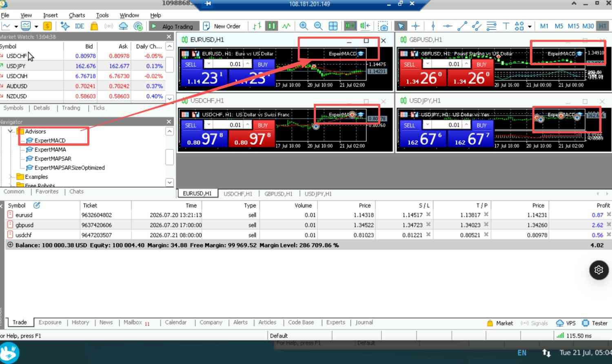
Task: Select the vertical line drawing tool
Action: pyautogui.click(x=433, y=26)
